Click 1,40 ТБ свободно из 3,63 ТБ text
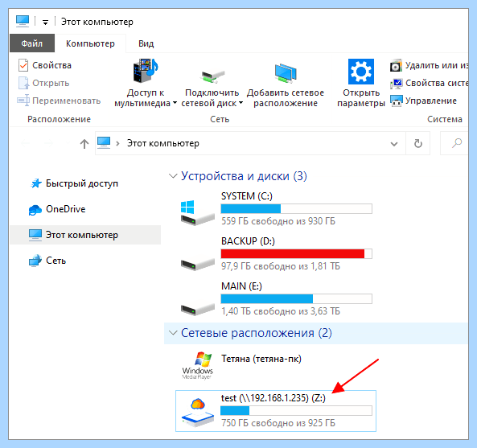The image size is (477, 448). coord(281,311)
